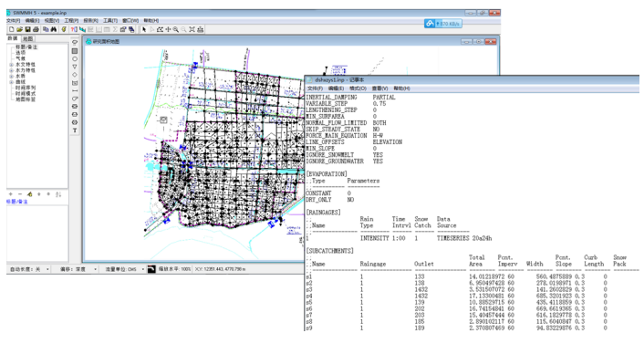This screenshot has width=644, height=354.
Task: Select the arrow pointer tool
Action: (144, 29)
